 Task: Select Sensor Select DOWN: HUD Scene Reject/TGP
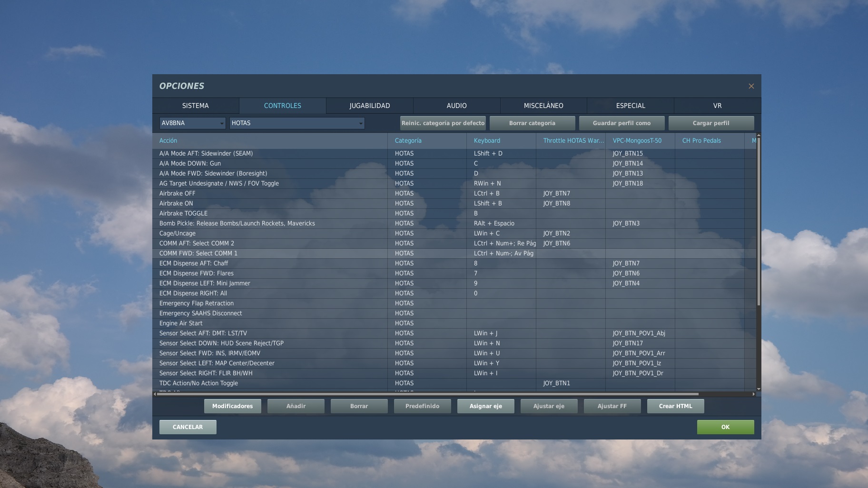pos(454,343)
